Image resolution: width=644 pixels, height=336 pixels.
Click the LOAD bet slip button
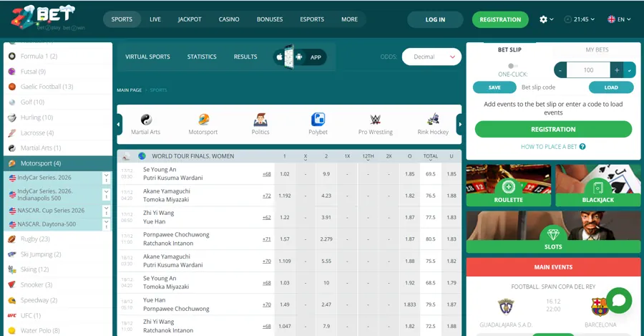tap(611, 87)
